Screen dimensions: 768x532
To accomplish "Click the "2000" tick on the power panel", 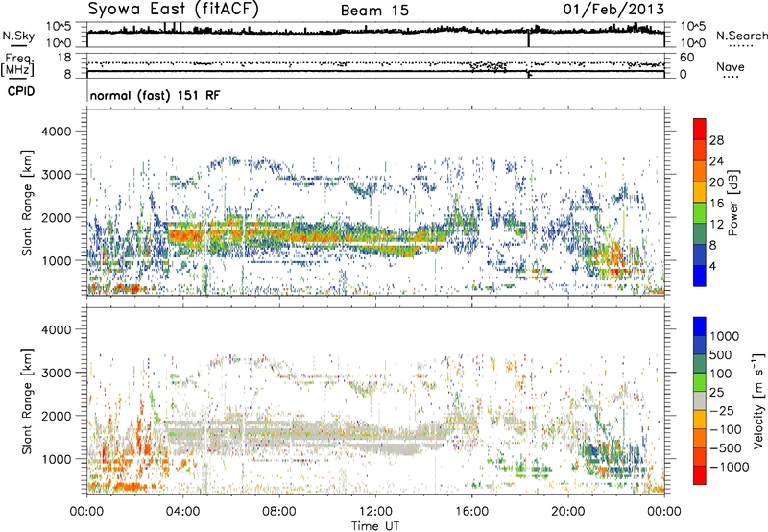I will [x=56, y=217].
